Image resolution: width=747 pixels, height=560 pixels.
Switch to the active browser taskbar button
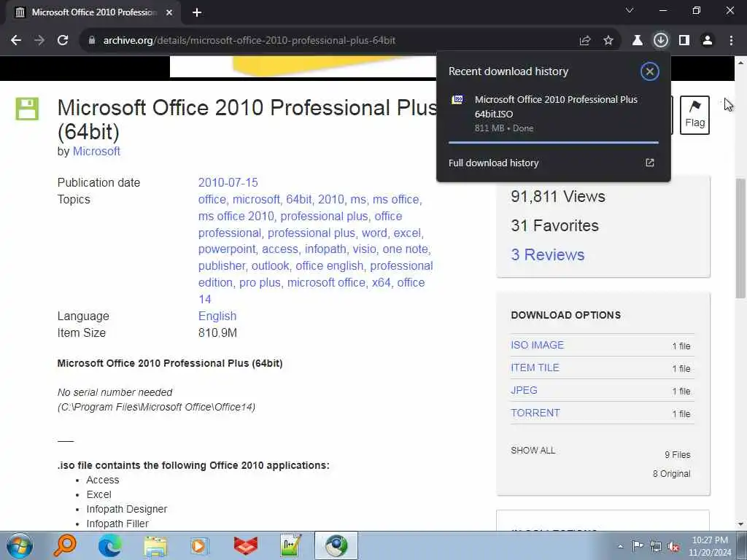[x=336, y=545]
